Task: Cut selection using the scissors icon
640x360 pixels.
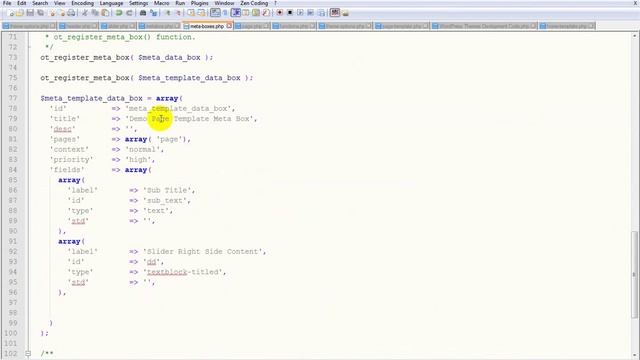Action: (x=85, y=13)
